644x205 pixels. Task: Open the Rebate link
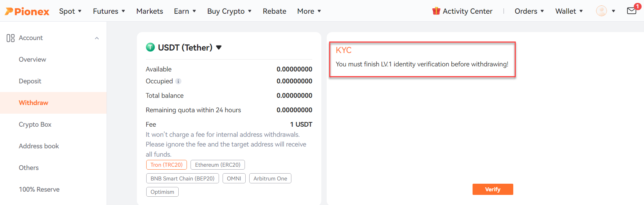pyautogui.click(x=274, y=11)
